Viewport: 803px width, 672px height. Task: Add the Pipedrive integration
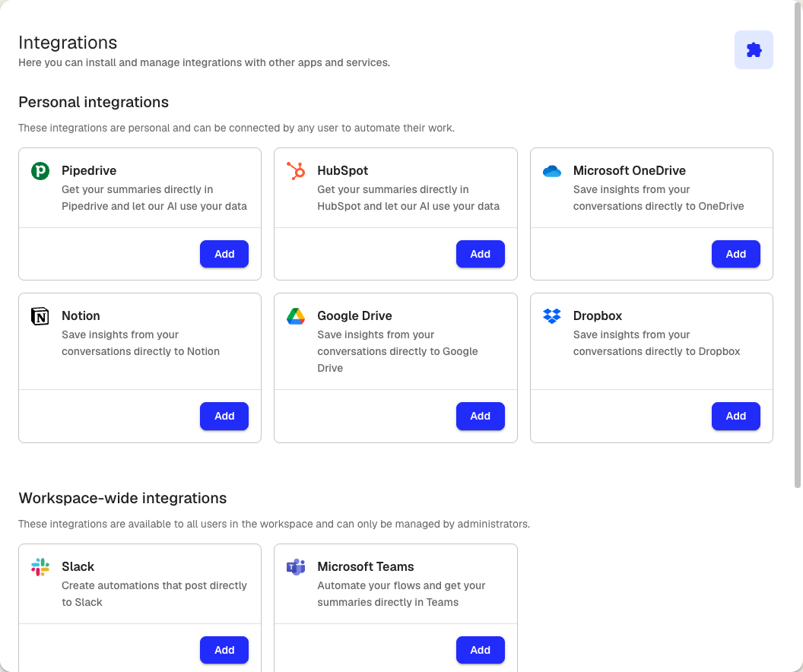(x=224, y=254)
